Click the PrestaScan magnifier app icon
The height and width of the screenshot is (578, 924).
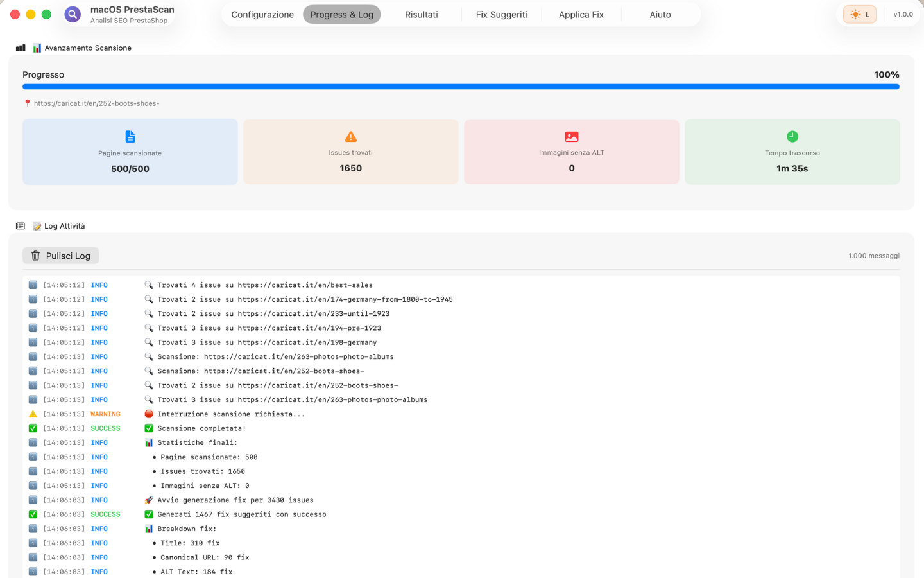(x=73, y=14)
